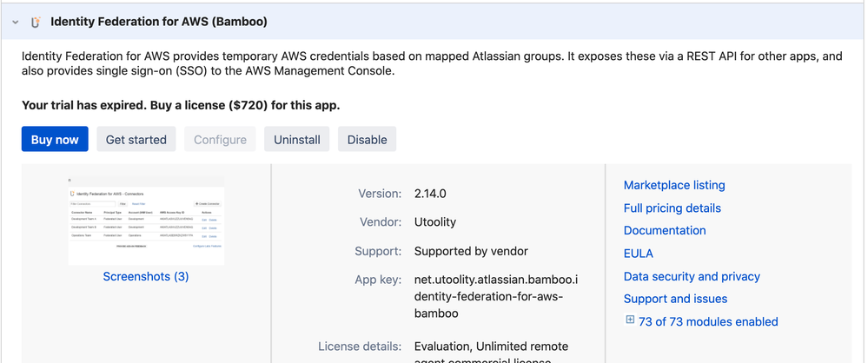Screen dimensions: 868x363
Task: Click 73 of 73 modules enabled
Action: click(708, 321)
